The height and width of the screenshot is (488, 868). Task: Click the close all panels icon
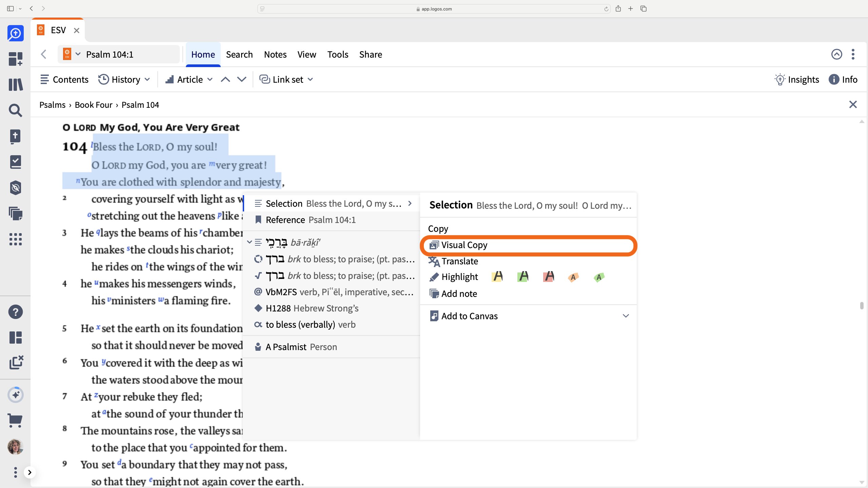[16, 362]
